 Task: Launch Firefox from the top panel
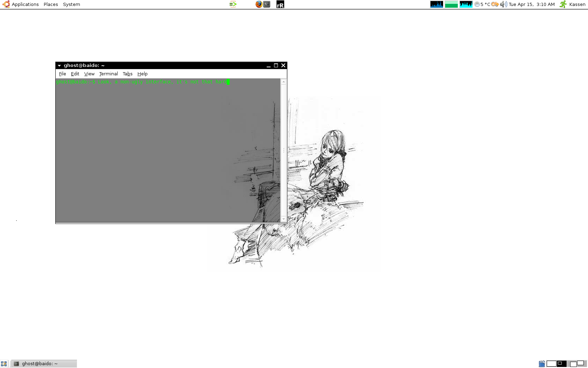[259, 4]
